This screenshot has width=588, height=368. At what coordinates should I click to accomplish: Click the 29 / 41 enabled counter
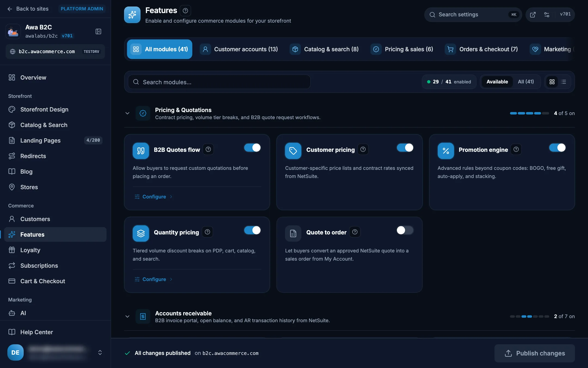click(x=449, y=82)
